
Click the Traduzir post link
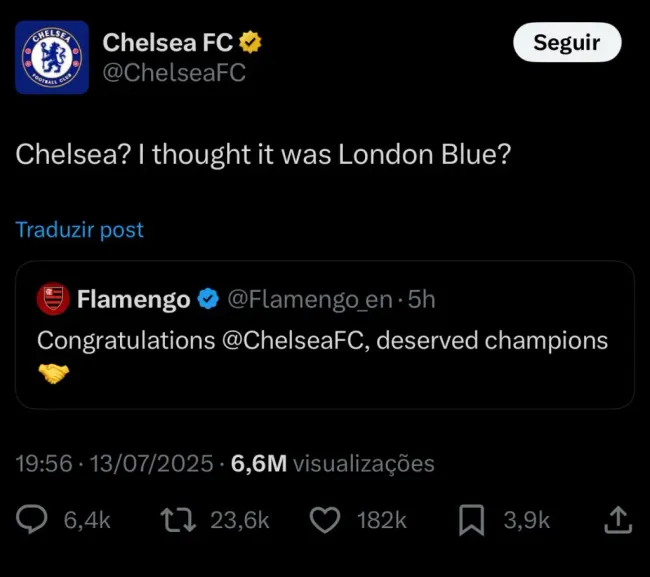tap(80, 229)
